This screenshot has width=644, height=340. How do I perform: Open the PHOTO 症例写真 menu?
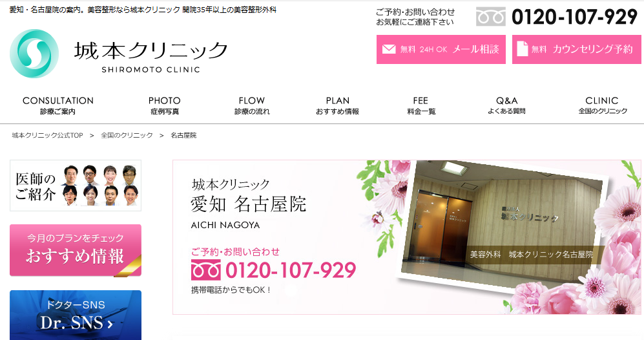coord(164,105)
